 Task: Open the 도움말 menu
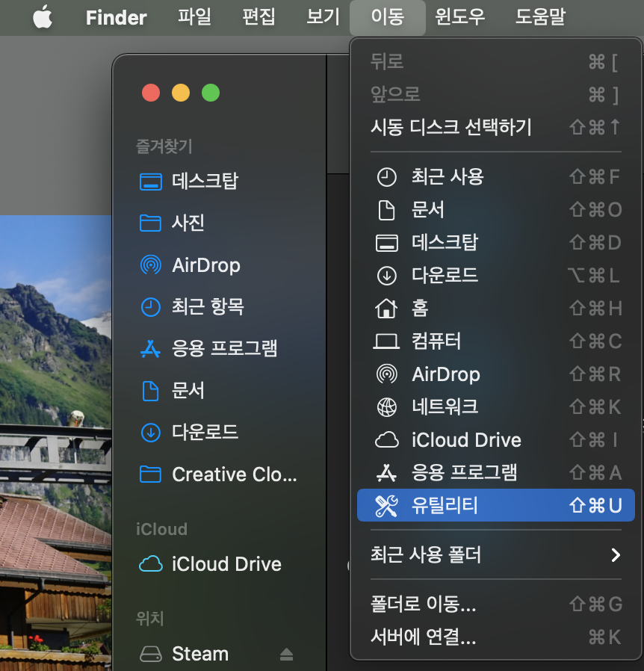point(540,17)
